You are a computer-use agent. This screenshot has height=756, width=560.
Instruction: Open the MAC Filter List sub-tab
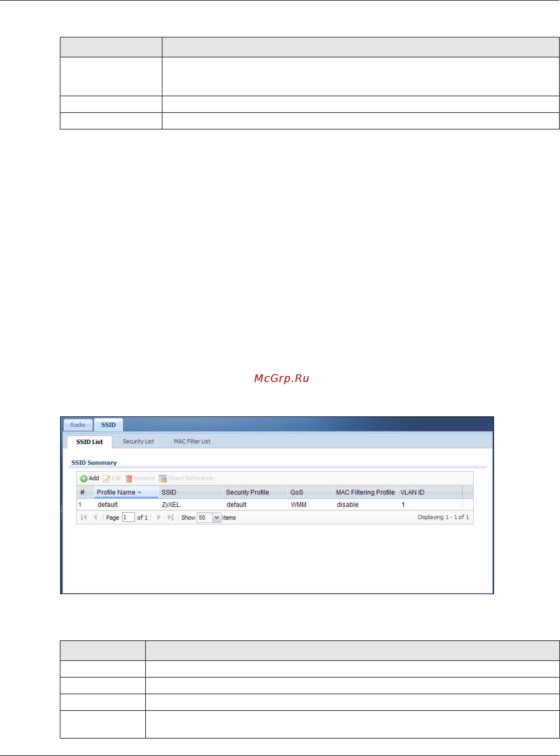point(192,441)
